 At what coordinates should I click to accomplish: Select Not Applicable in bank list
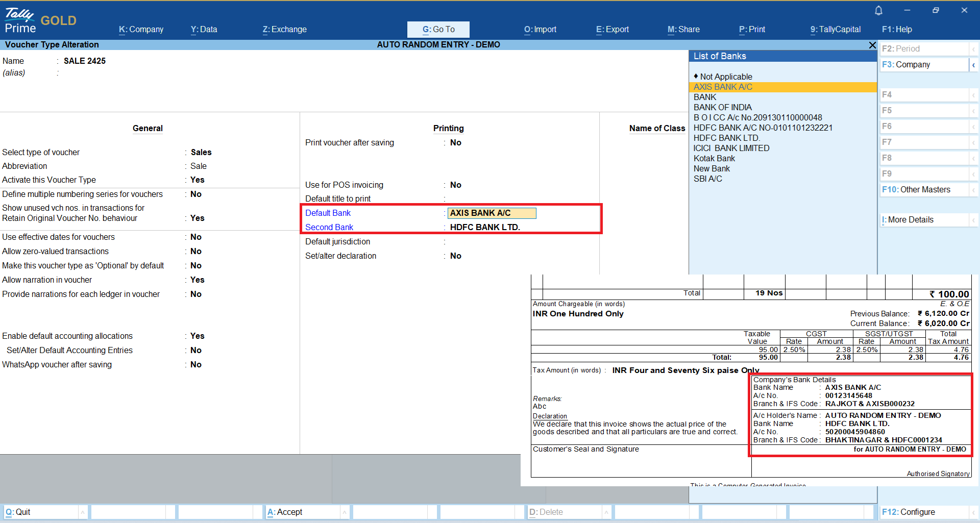click(726, 77)
